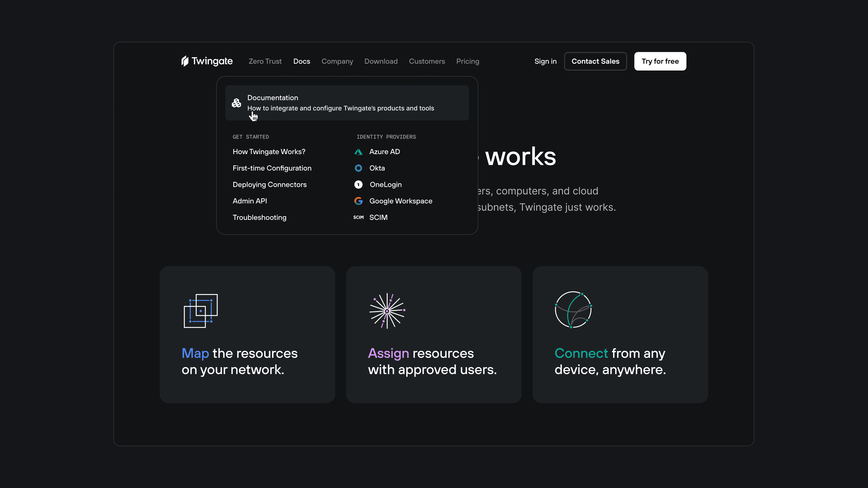The image size is (868, 488).
Task: Collapse the Docs dropdown menu
Action: 302,61
